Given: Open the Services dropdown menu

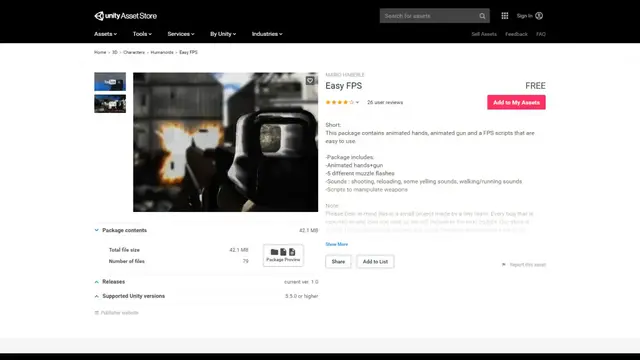Looking at the screenshot, I should pyautogui.click(x=181, y=34).
